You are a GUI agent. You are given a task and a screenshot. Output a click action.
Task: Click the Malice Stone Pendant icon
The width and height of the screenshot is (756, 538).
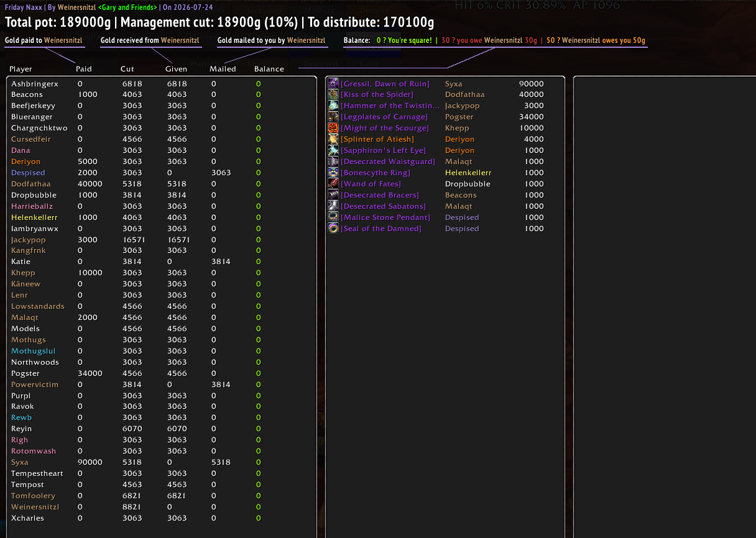[333, 217]
